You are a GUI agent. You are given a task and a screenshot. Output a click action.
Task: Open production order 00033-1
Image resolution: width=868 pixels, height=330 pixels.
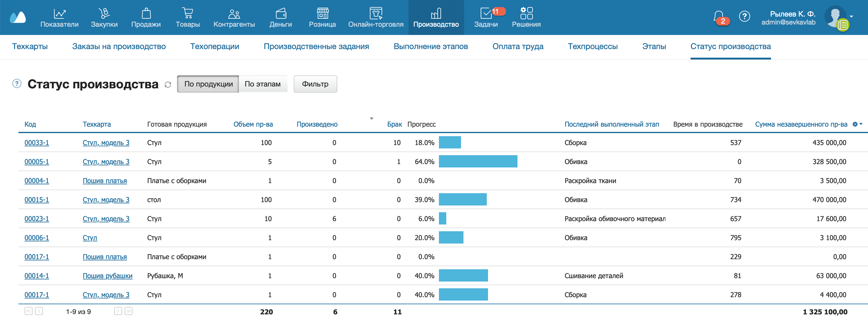coord(37,142)
